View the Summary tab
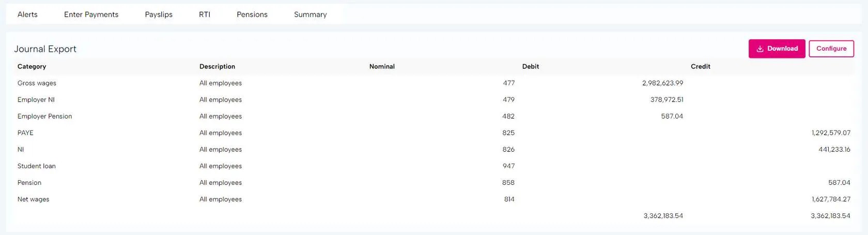Viewport: 868px width, 235px height. (x=310, y=14)
